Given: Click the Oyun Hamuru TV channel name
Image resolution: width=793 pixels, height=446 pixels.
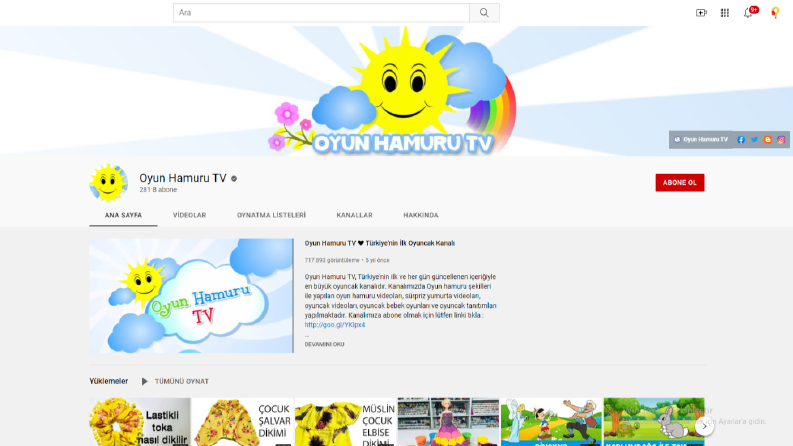Looking at the screenshot, I should coord(183,178).
